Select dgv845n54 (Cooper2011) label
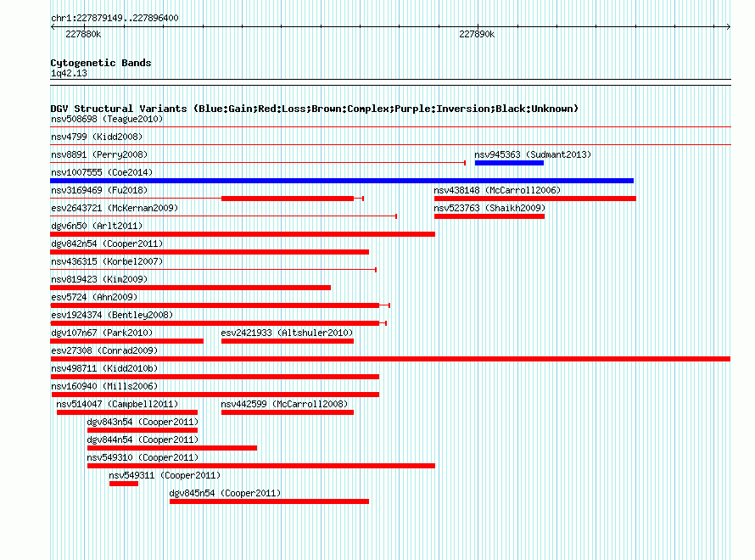 click(x=225, y=493)
